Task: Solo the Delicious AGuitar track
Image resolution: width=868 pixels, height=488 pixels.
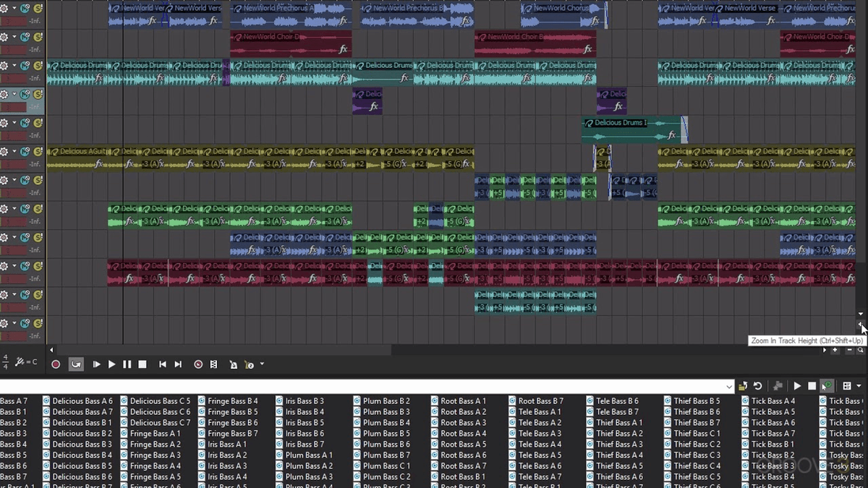Action: [x=38, y=152]
